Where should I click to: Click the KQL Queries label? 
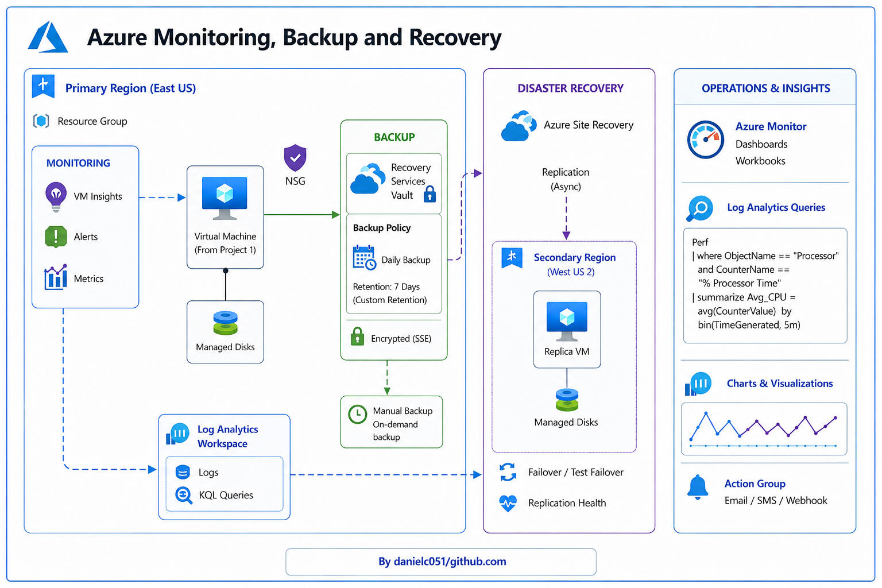(x=226, y=495)
